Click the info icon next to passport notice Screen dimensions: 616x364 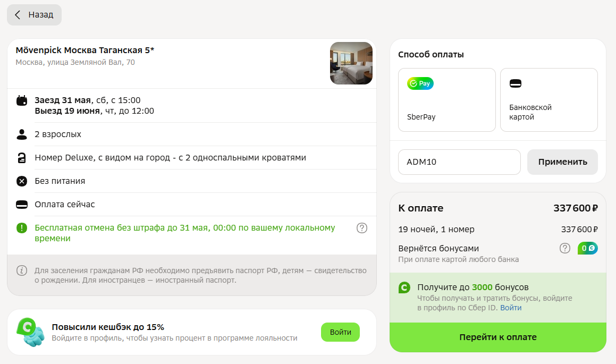pyautogui.click(x=22, y=270)
